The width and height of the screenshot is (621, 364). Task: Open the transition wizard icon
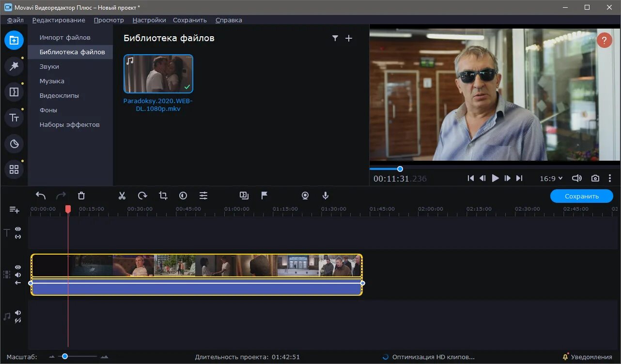(x=244, y=196)
